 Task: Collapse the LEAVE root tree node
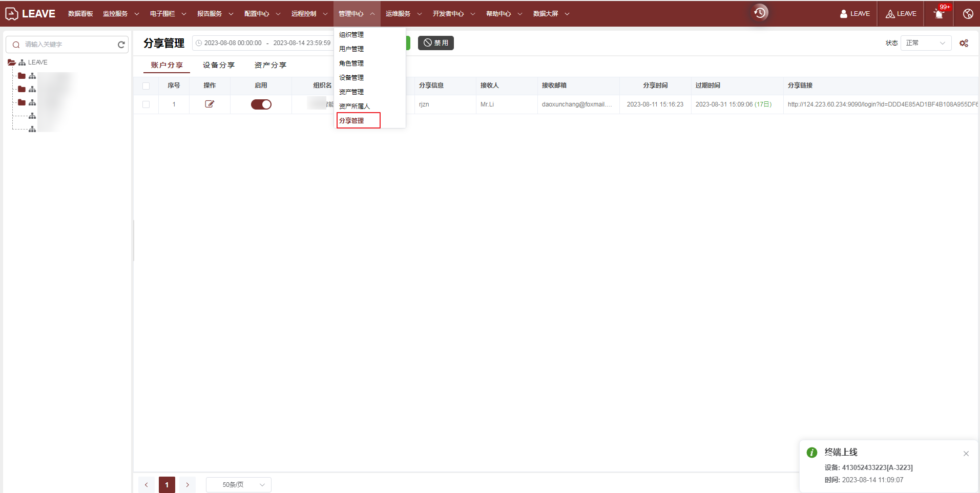tap(11, 62)
